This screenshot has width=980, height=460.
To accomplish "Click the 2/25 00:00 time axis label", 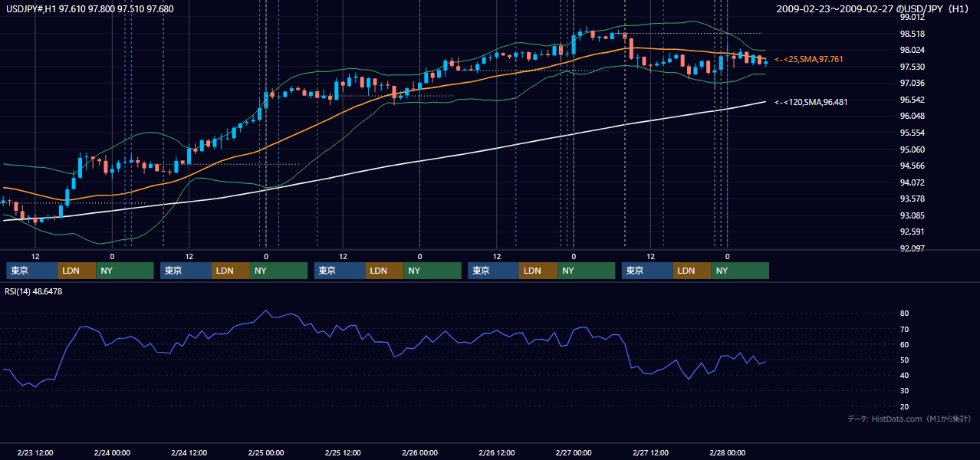I will tap(266, 452).
